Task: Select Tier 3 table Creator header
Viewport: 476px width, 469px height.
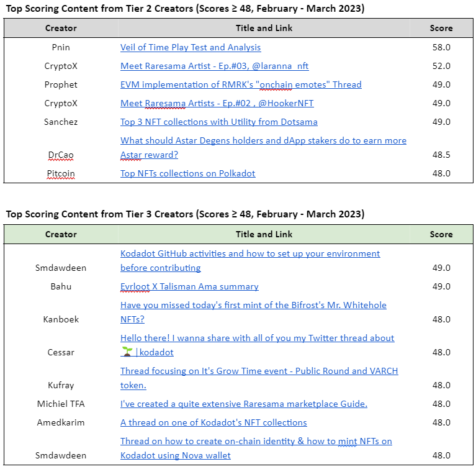Action: tap(61, 234)
